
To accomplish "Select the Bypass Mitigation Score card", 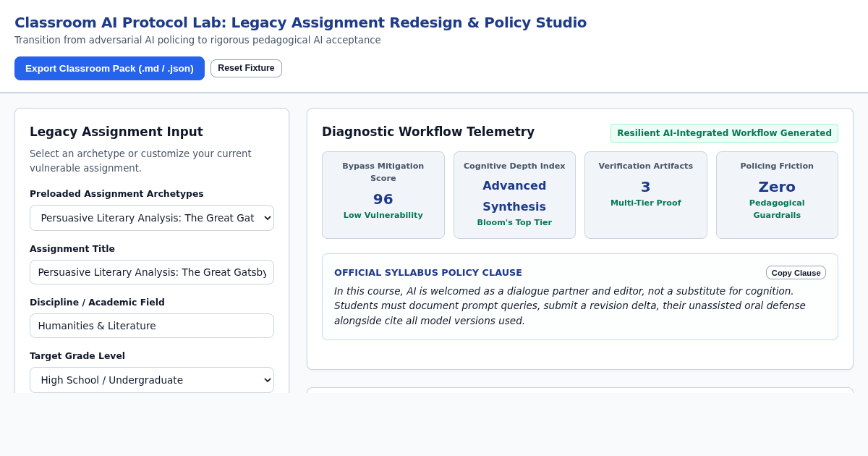I will coord(383,195).
